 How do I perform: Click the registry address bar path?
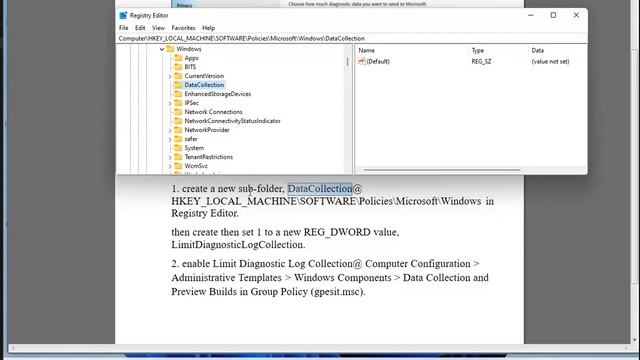[x=242, y=38]
